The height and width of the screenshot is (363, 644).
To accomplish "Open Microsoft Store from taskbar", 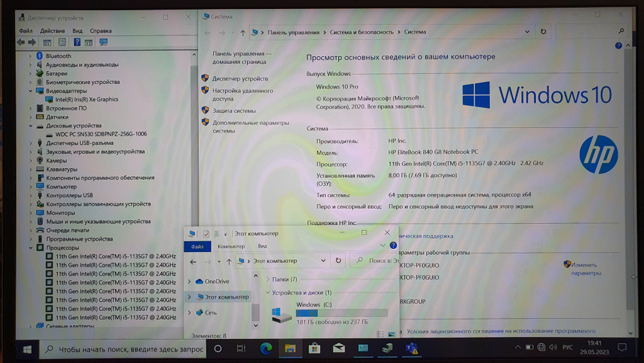I will (x=314, y=349).
